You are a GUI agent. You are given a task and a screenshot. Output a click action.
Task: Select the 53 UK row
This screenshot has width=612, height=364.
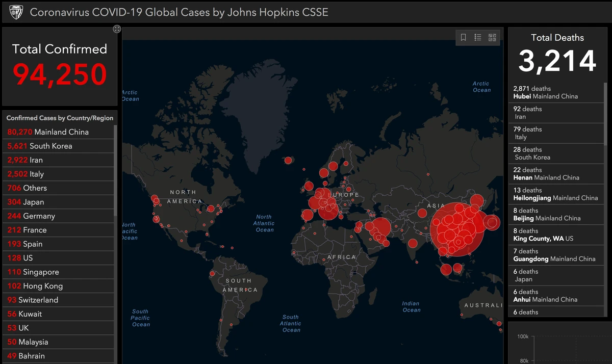click(59, 328)
